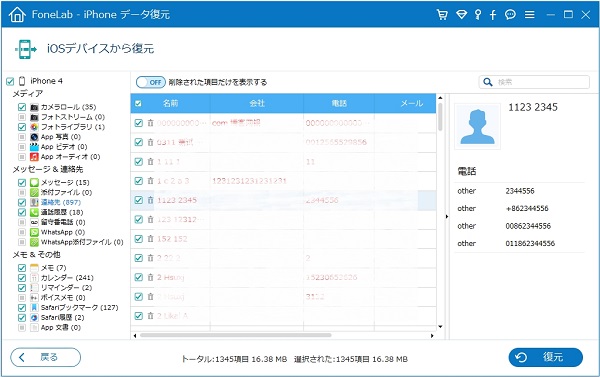Image resolution: width=600 pixels, height=377 pixels.
Task: Select App 文書 (0) category
Action: (61, 327)
